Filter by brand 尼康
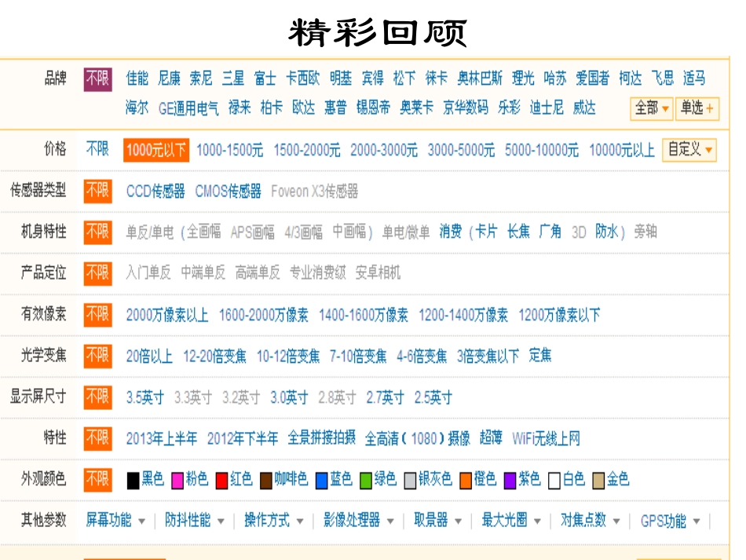This screenshot has width=746, height=560. coord(170,78)
